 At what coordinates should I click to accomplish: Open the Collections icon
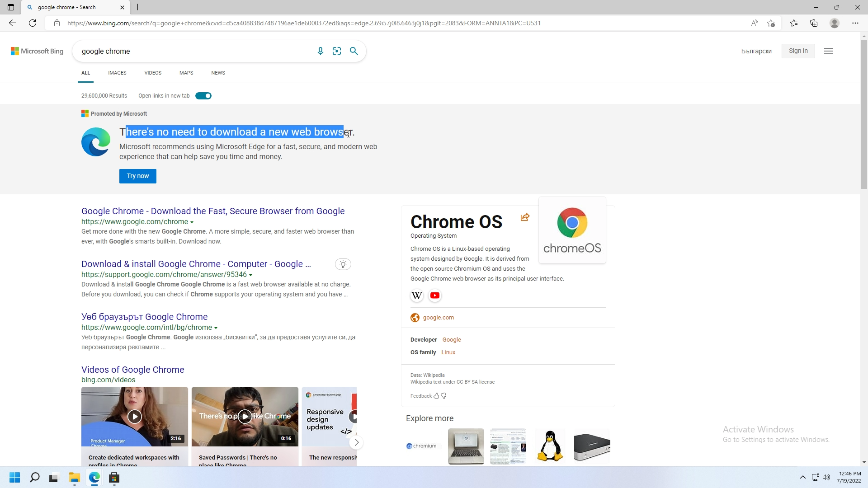[814, 23]
